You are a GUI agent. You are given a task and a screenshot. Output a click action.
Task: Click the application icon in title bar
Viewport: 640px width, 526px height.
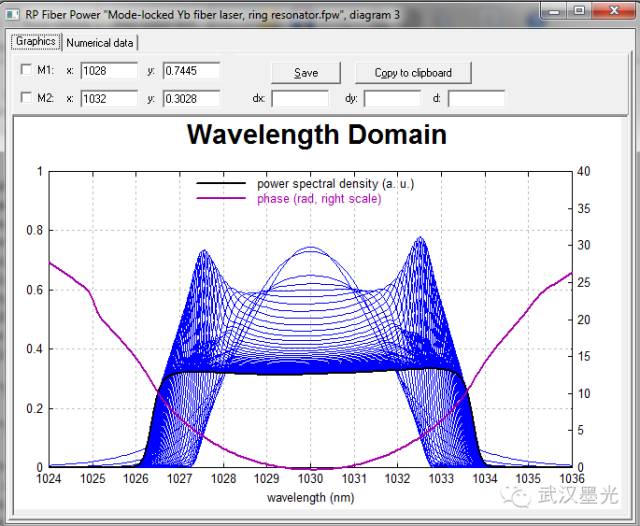coord(12,15)
